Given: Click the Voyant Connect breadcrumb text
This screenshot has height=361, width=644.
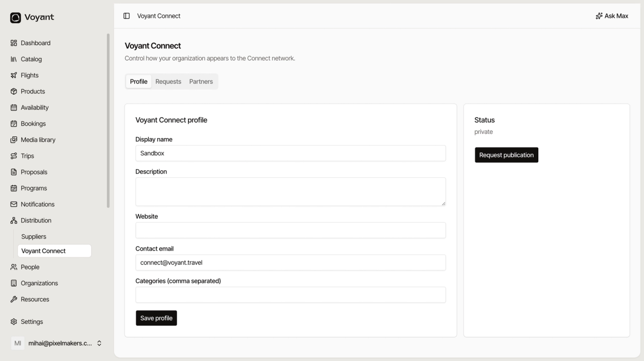Looking at the screenshot, I should click(x=159, y=16).
